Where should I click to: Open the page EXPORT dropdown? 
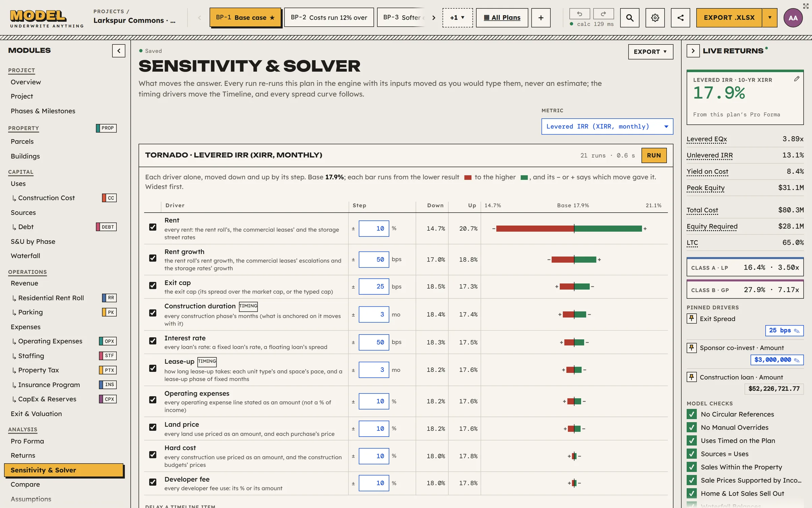click(x=650, y=52)
